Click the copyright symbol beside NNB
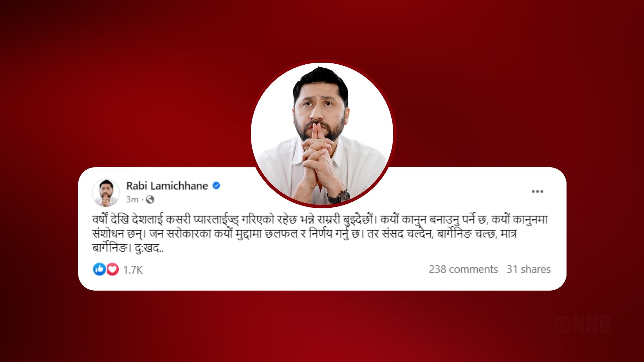Screen dimensions: 644x362 click(562, 324)
